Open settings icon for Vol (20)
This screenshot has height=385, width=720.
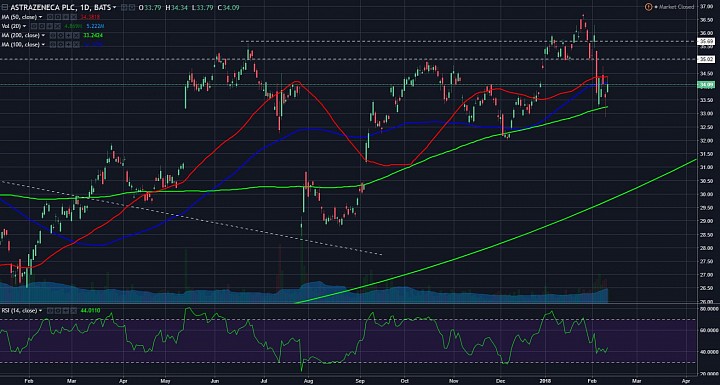click(41, 26)
